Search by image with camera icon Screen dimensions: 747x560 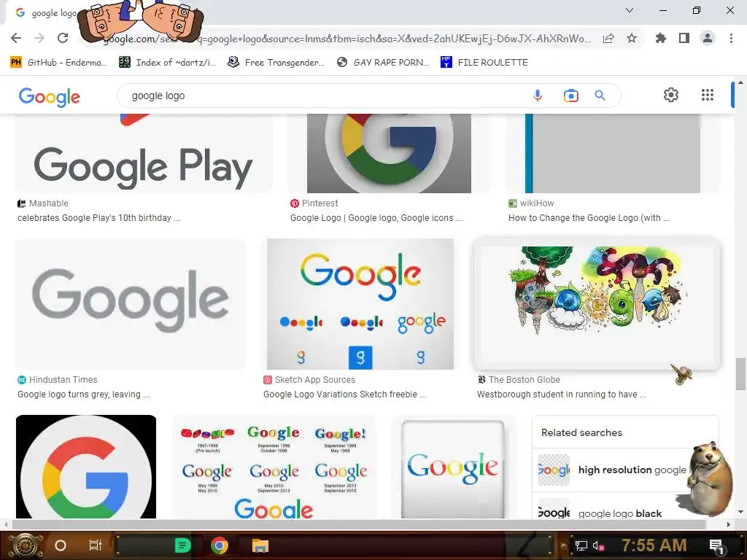click(x=570, y=96)
